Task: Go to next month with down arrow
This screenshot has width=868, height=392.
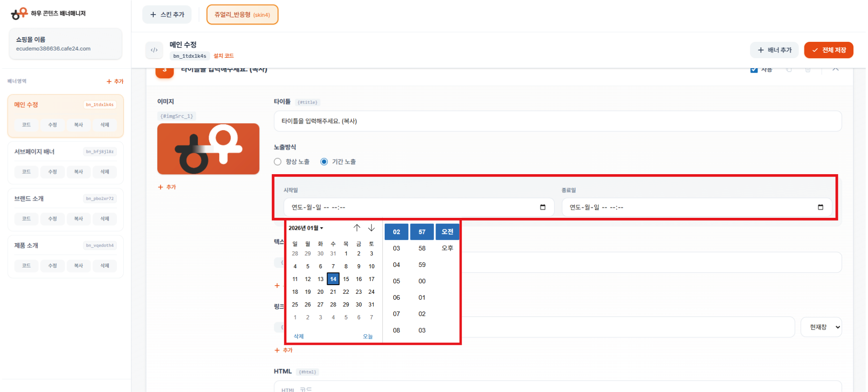Action: (371, 228)
